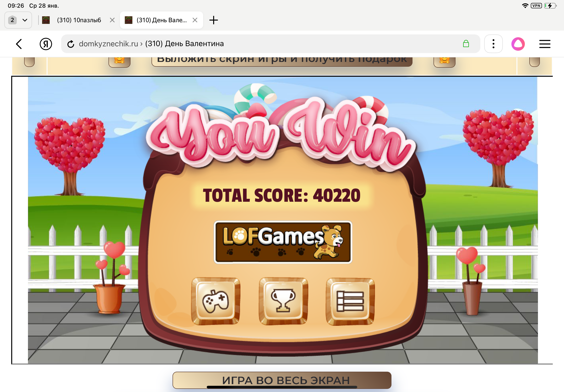Viewport: 564px width, 392px height.
Task: Switch to the 10пазлы6 tab
Action: click(x=79, y=20)
